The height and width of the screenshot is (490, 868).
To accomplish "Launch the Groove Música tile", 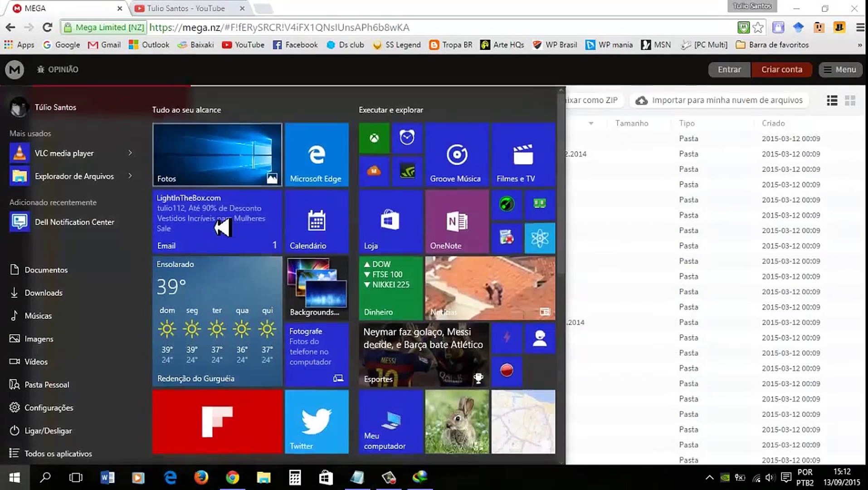I will tap(457, 155).
